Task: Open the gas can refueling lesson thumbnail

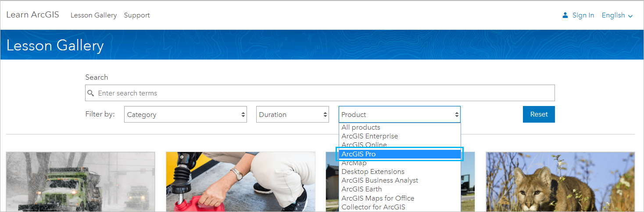Action: (240, 182)
